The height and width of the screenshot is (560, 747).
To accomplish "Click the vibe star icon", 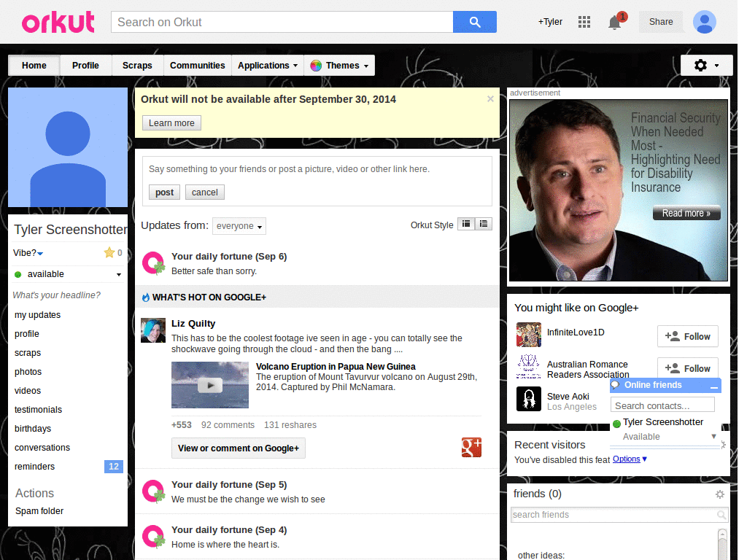I will coord(109,252).
